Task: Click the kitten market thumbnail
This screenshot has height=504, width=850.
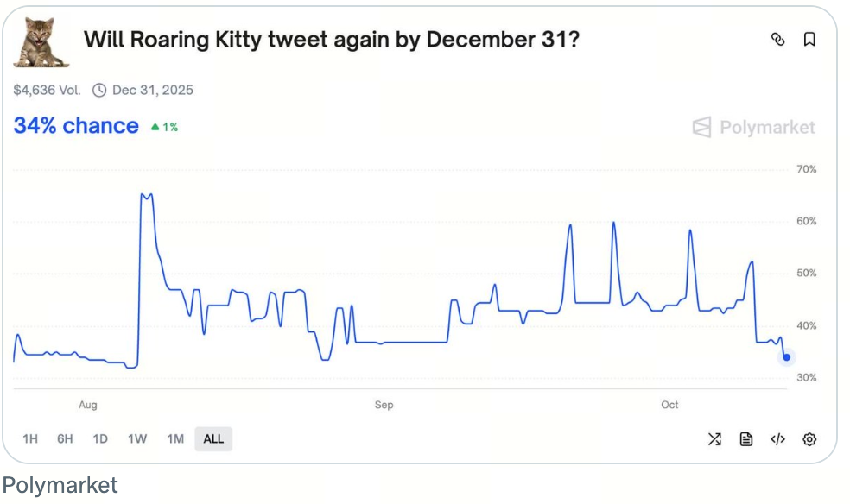Action: click(41, 43)
